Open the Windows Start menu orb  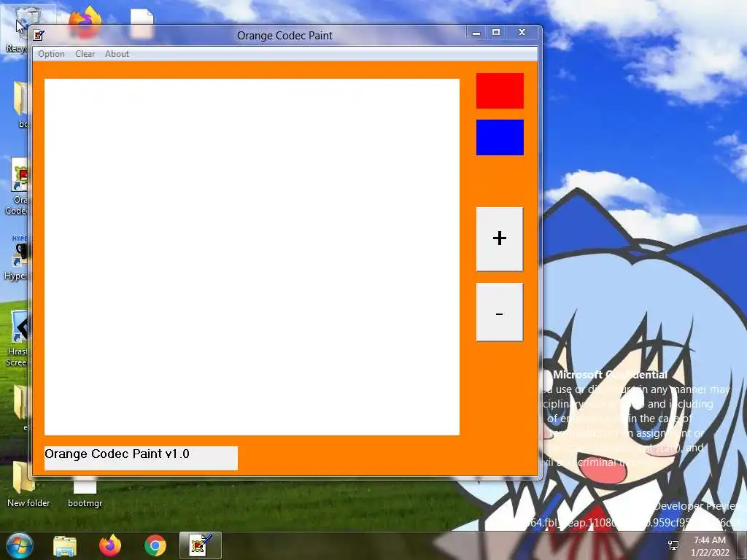[19, 545]
